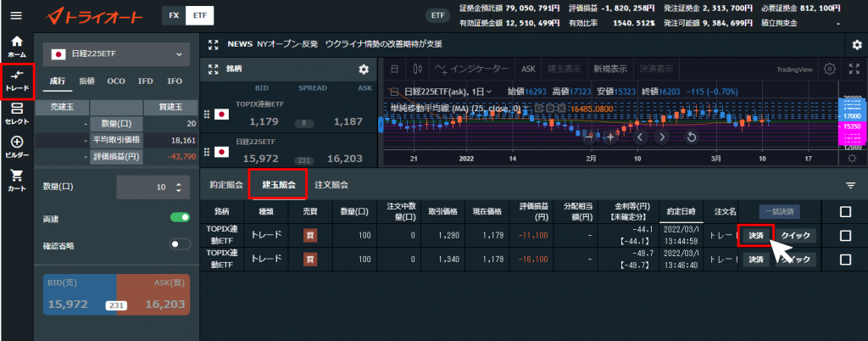Collapse the chart legend box icon

pos(395,92)
